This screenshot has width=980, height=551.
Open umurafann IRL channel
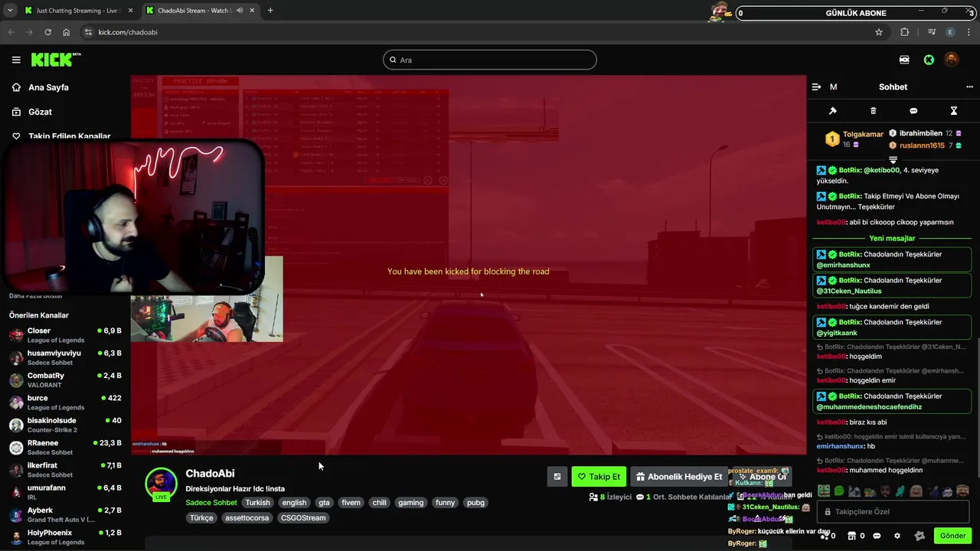tap(65, 492)
